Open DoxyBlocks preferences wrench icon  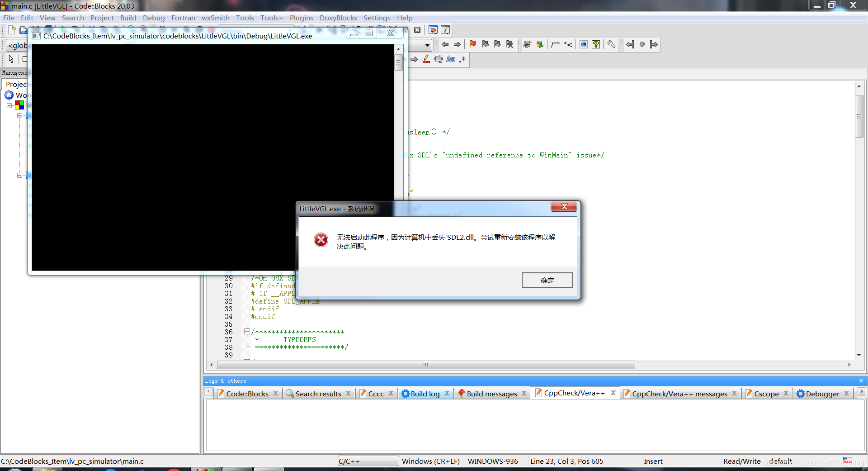(x=611, y=44)
